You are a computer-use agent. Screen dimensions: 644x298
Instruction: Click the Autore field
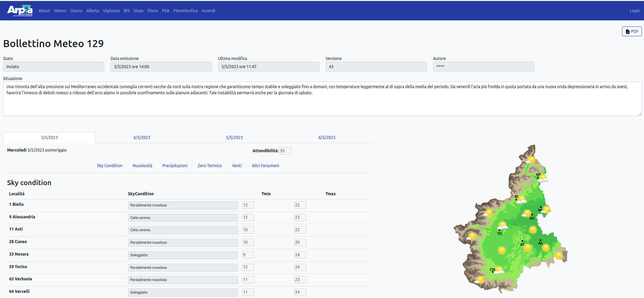click(x=484, y=67)
